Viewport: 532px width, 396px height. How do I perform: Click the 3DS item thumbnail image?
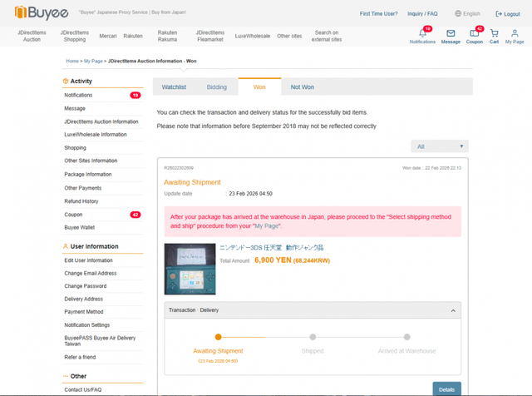(x=190, y=268)
